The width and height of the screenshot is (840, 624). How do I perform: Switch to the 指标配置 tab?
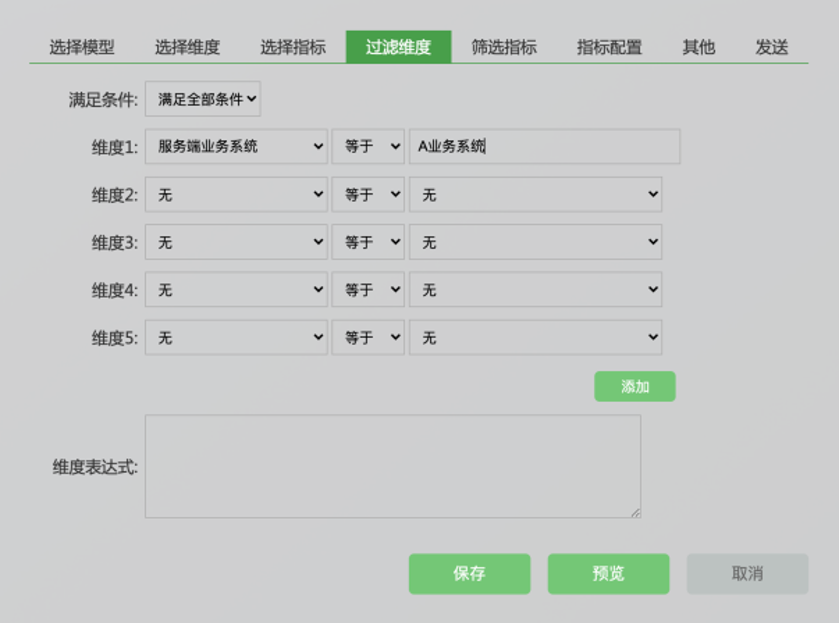click(x=609, y=47)
